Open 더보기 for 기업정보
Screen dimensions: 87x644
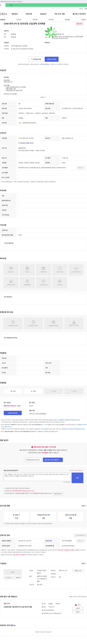pos(84,564)
